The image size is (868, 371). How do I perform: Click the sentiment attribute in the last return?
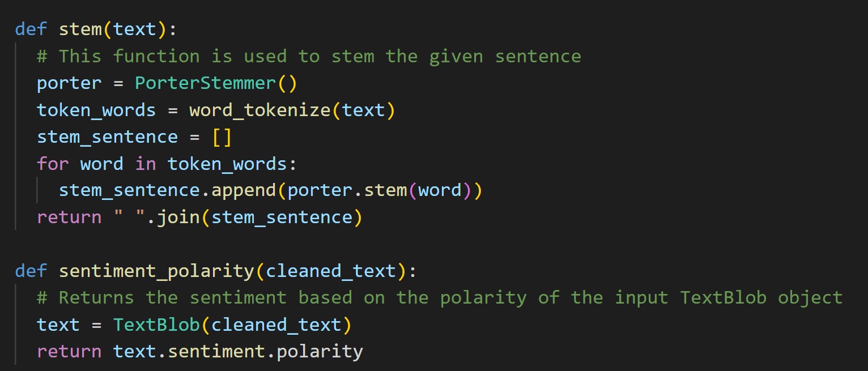click(216, 352)
